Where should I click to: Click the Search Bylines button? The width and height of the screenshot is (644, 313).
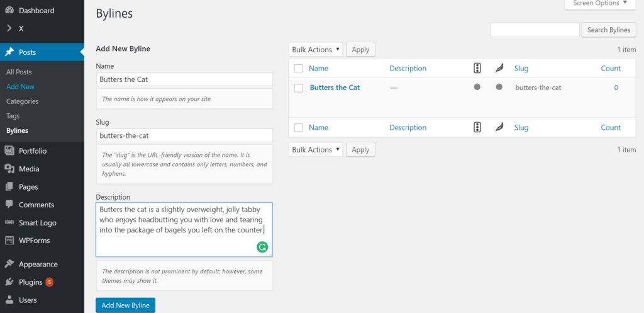pyautogui.click(x=609, y=30)
